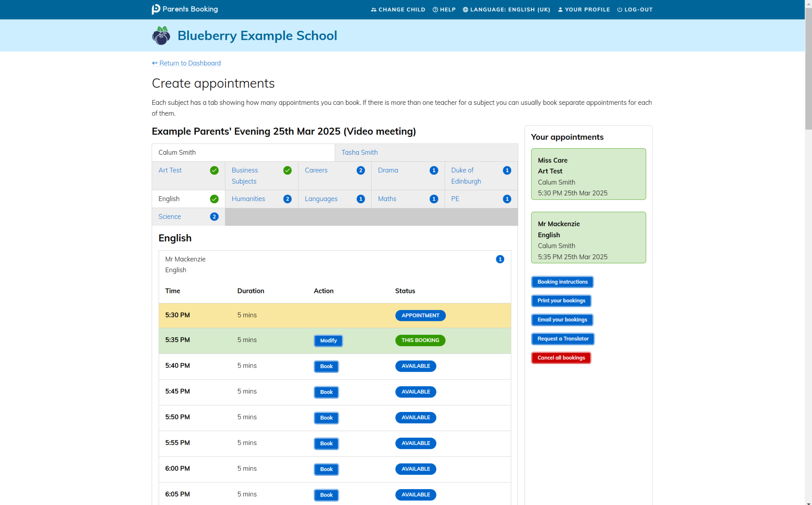Book the 5:45 PM slot
The height and width of the screenshot is (505, 812).
326,392
